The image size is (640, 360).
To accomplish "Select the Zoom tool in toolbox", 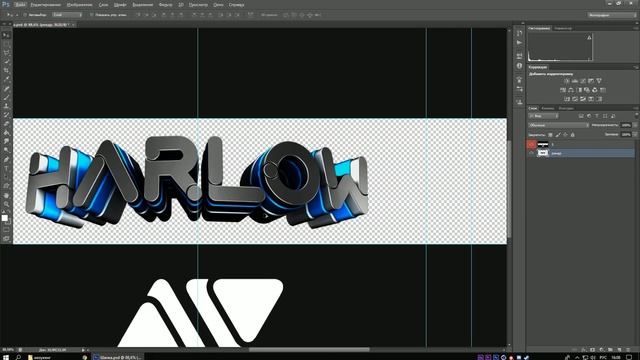I will [x=6, y=204].
